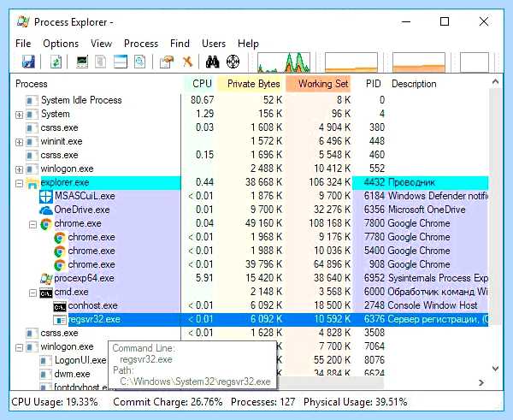Screen dimensions: 513x420
Task: Click the cmd.exe console icon
Action: click(46, 293)
